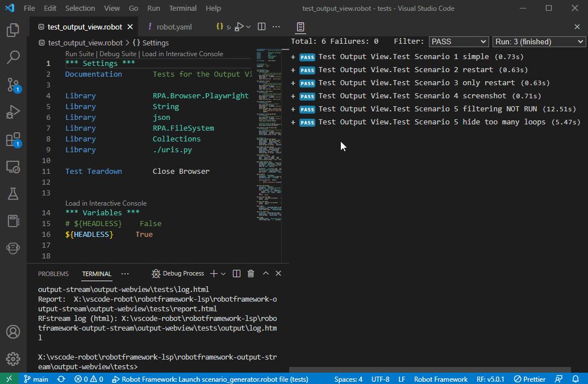Open the Accounts menu
The image size is (588, 384).
coord(13,332)
